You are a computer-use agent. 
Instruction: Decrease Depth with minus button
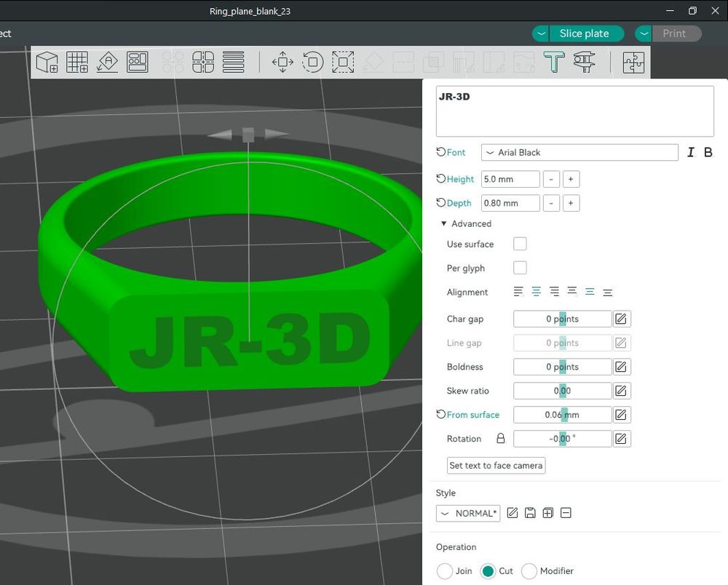click(551, 203)
